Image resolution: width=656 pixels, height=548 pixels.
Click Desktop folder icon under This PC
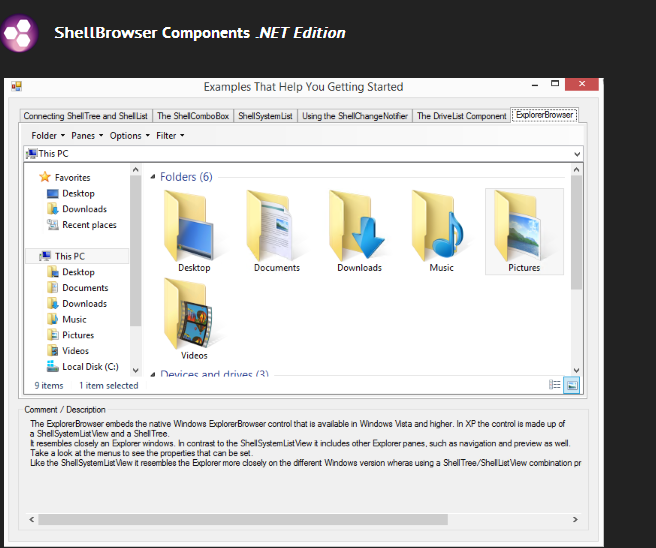[53, 272]
